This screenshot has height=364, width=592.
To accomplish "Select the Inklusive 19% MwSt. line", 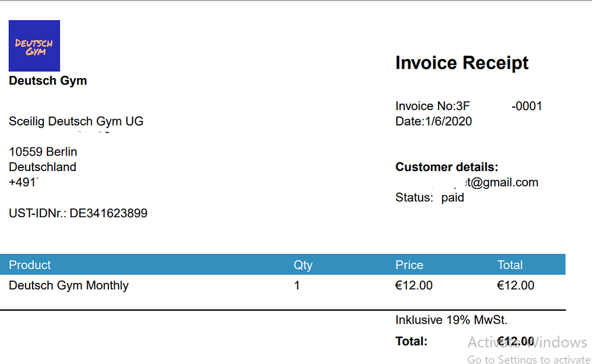I will [x=451, y=320].
